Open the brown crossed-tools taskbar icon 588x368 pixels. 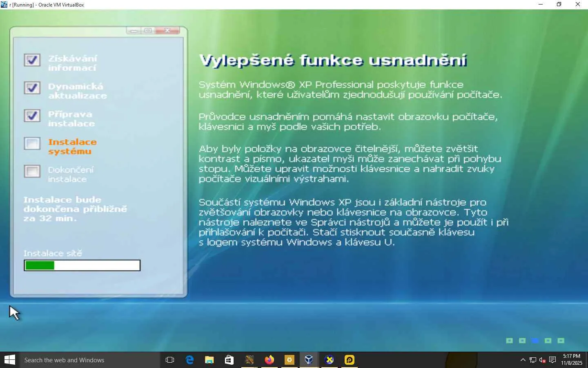(249, 360)
